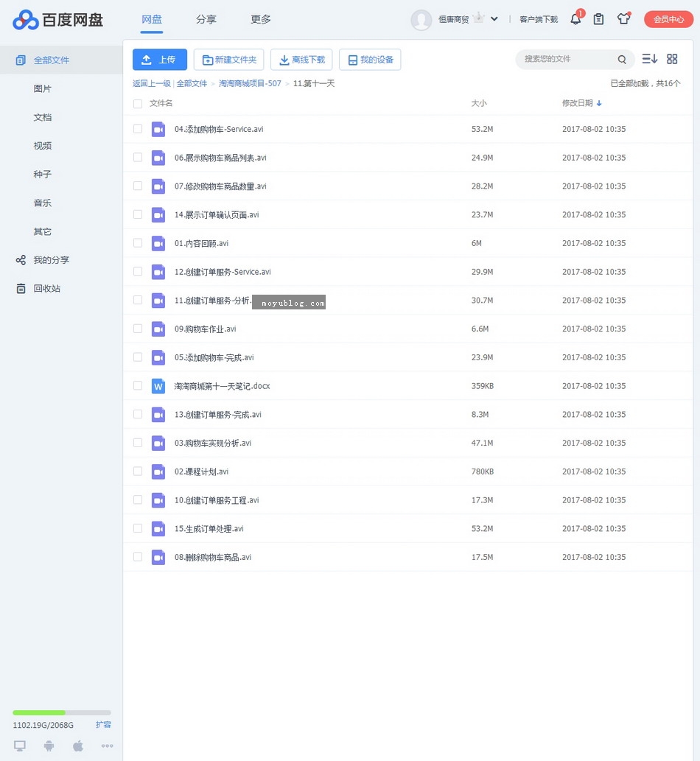The height and width of the screenshot is (761, 700).
Task: Click the 我的设备 button
Action: pos(370,60)
